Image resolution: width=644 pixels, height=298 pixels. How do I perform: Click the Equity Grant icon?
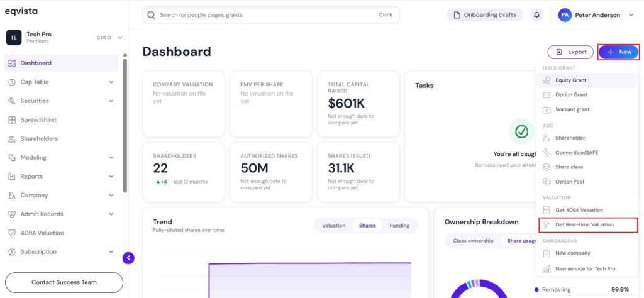(x=547, y=80)
